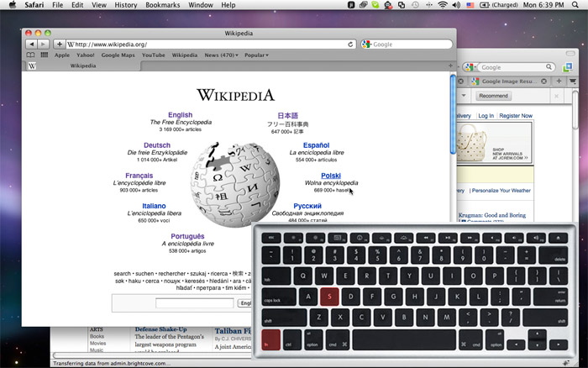Open the Apple menu
588x368 pixels.
13,5
